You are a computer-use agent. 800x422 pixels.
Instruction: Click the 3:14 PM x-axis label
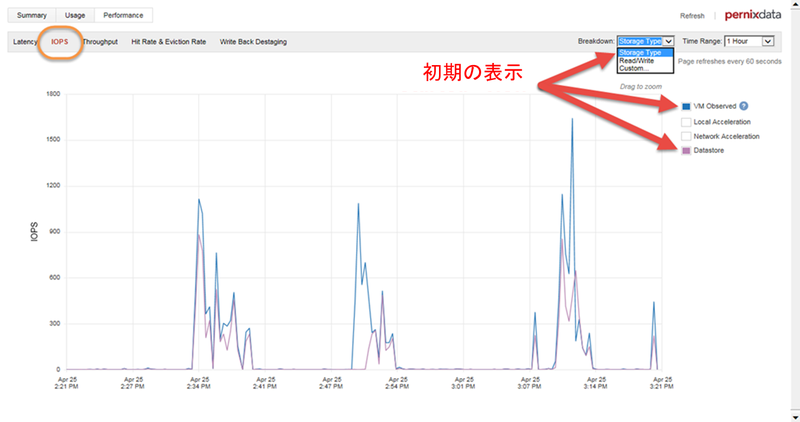pyautogui.click(x=596, y=383)
